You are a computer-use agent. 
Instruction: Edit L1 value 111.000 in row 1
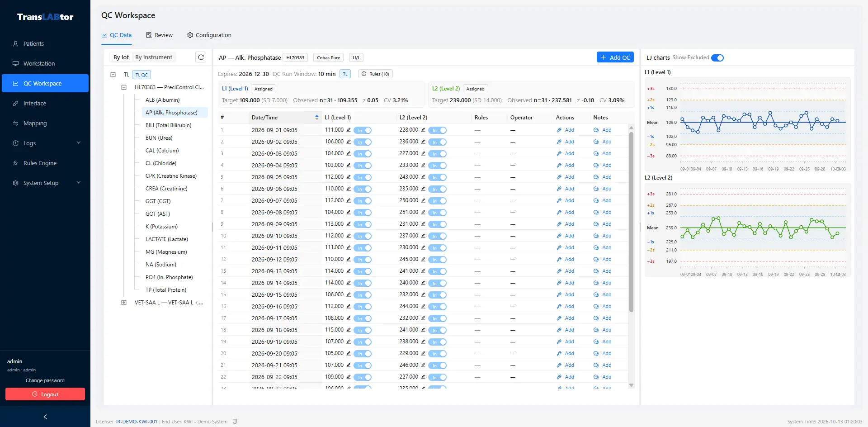[x=349, y=130]
